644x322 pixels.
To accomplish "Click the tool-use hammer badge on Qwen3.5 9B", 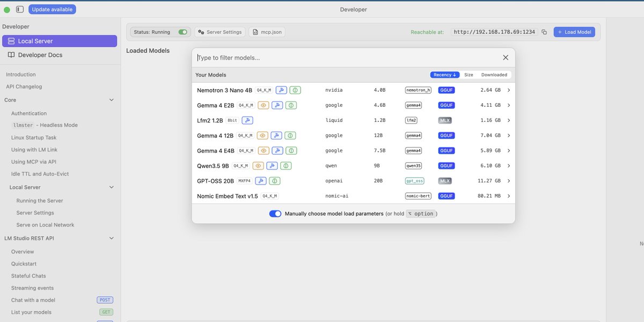I will click(272, 166).
